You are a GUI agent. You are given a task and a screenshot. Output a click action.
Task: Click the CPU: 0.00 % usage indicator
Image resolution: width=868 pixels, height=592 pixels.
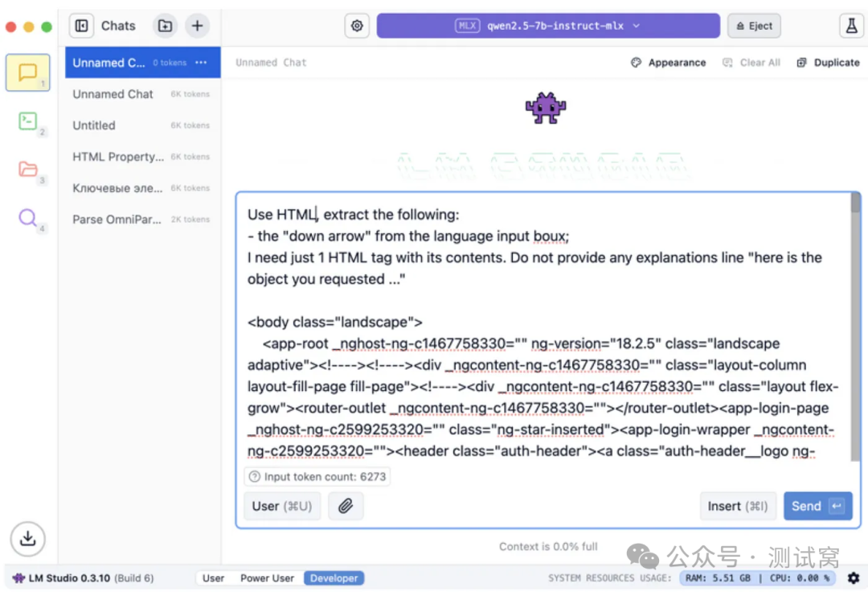[800, 578]
